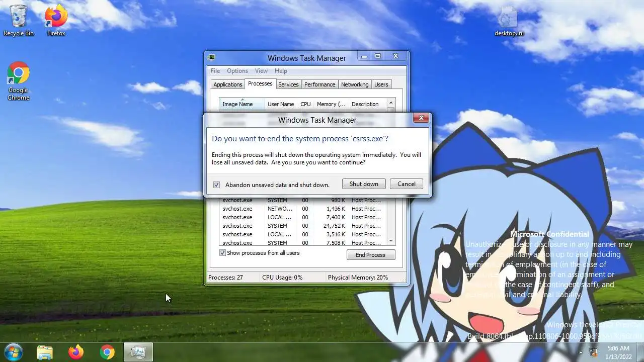644x362 pixels.
Task: Toggle Show processes from all users
Action: pyautogui.click(x=222, y=253)
